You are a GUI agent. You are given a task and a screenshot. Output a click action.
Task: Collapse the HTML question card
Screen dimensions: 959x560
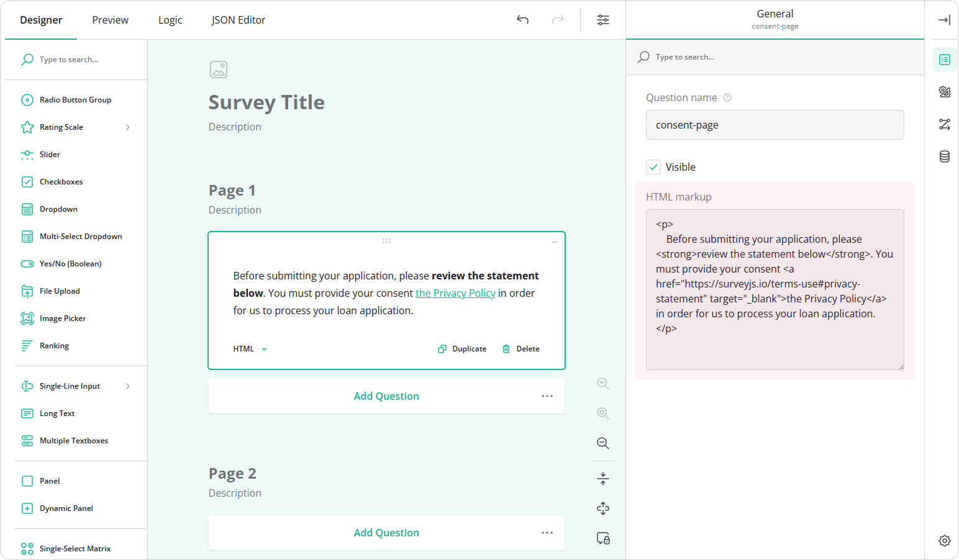(x=555, y=241)
